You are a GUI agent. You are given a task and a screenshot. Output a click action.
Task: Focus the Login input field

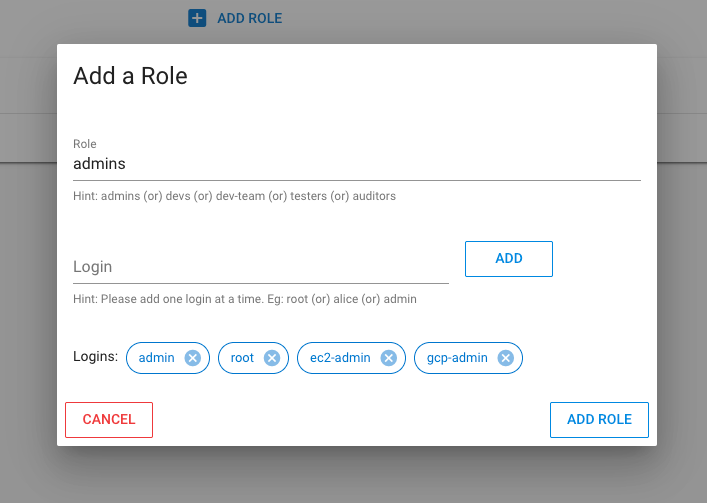coord(260,267)
